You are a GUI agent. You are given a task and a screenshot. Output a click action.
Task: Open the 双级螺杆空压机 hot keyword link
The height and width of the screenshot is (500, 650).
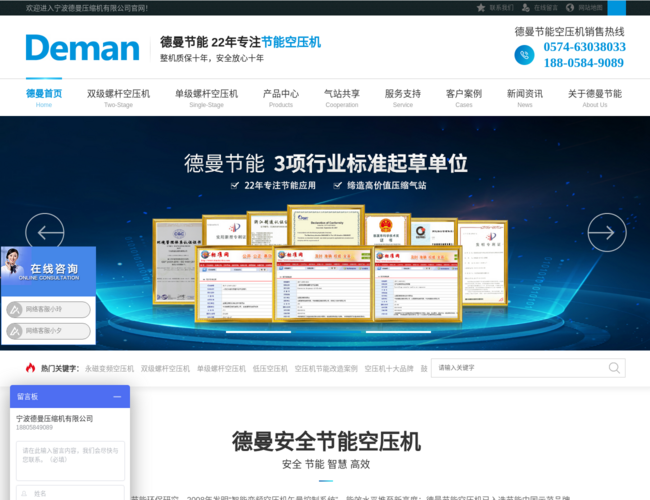(165, 368)
